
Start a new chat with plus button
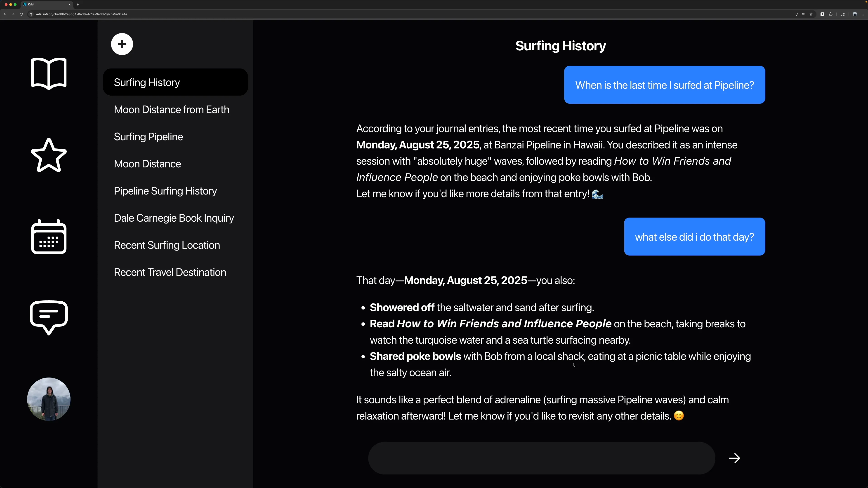pos(122,44)
